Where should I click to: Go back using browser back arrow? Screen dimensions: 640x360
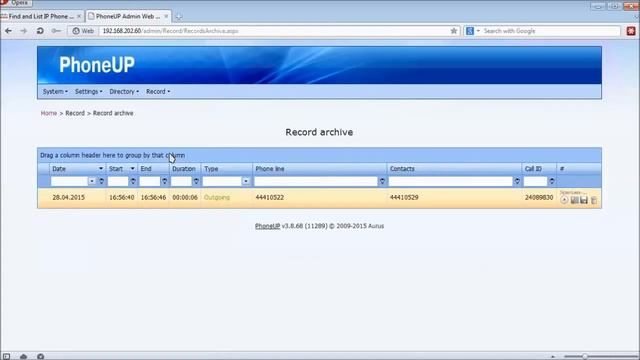[x=9, y=31]
